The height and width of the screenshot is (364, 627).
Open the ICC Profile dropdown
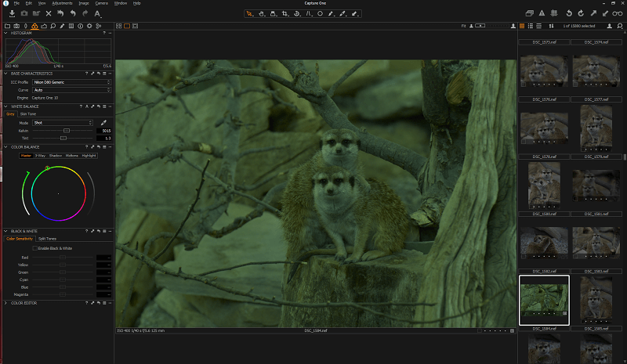pos(71,81)
